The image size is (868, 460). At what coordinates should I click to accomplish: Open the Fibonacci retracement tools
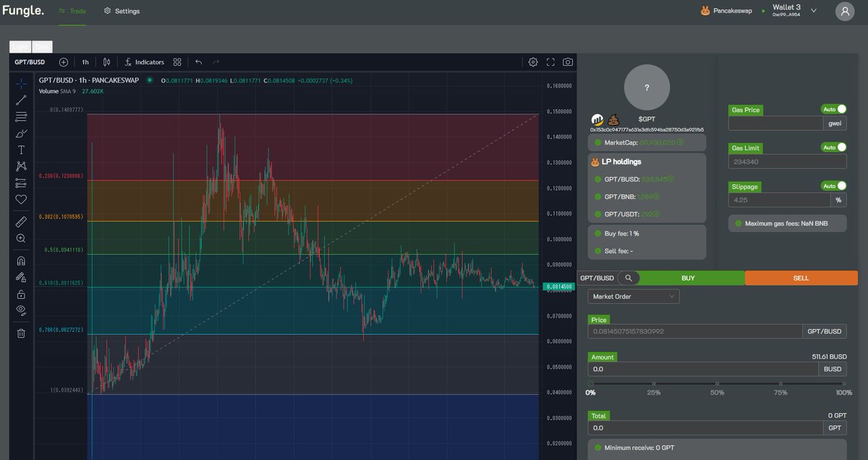(21, 116)
